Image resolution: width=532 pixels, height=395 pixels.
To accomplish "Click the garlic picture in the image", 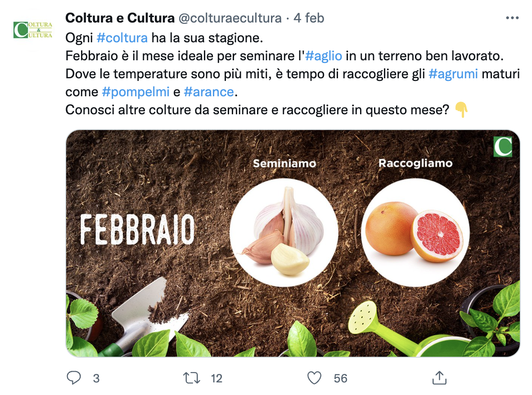I will [284, 233].
